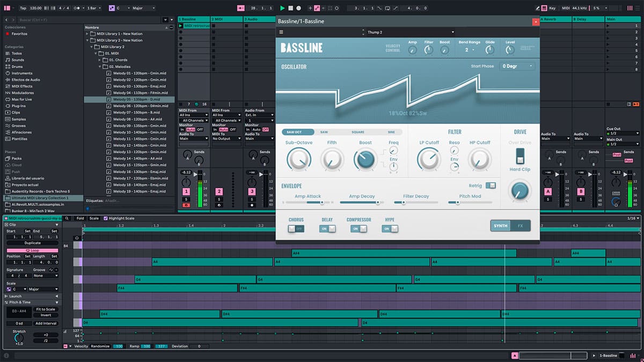Flip the Over Drive / Hard Clip switch
Viewport: 644px width, 362px height.
519,156
